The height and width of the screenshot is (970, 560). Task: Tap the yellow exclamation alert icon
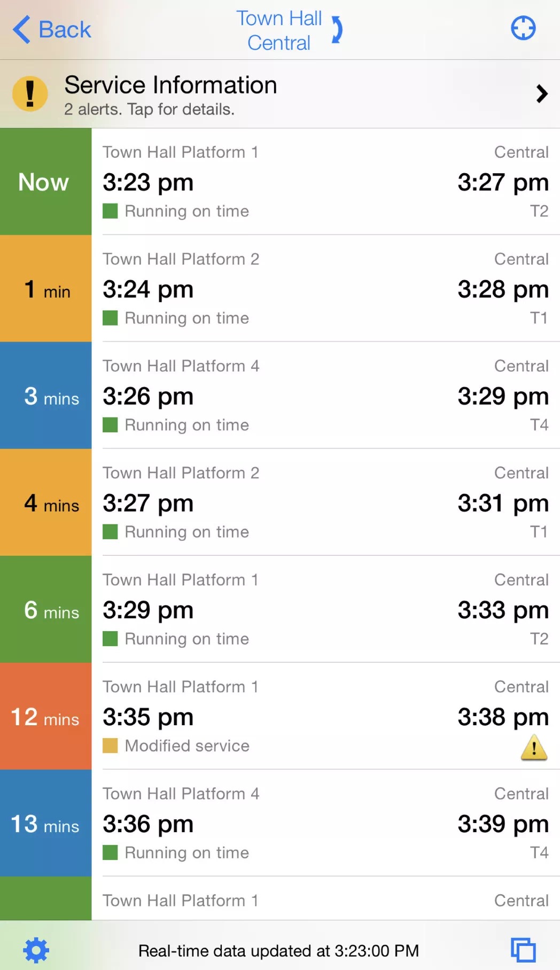[x=30, y=94]
